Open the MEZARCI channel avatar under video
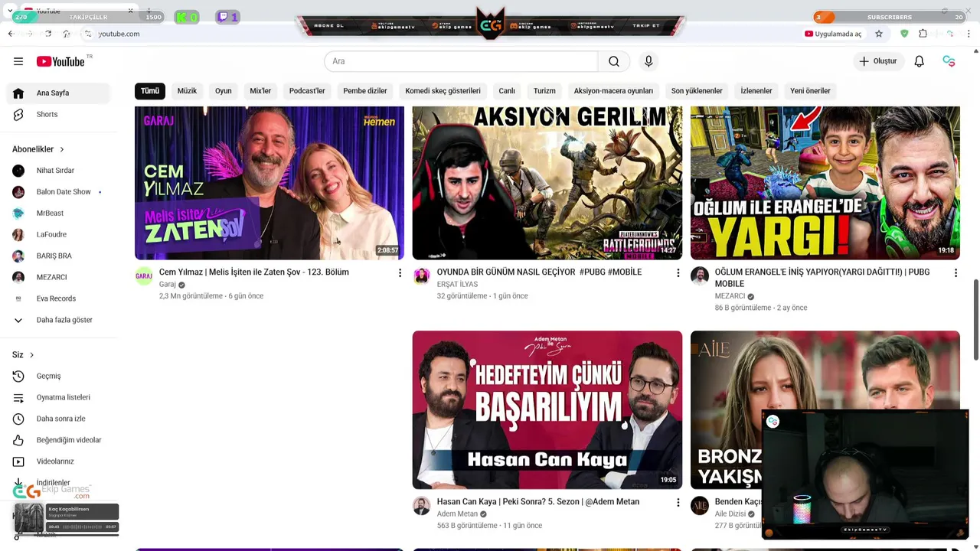Viewport: 980px width, 551px height. pos(700,276)
